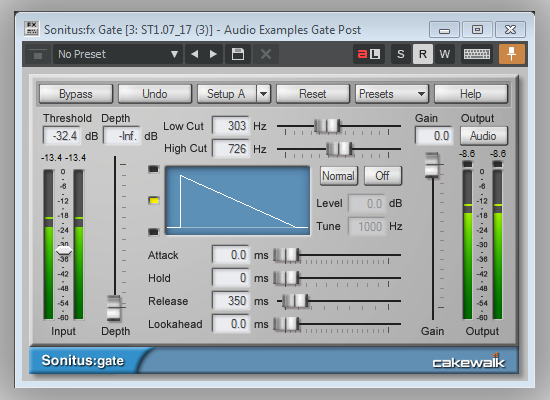
Task: Click the keyboard pass-through icon
Action: click(477, 54)
